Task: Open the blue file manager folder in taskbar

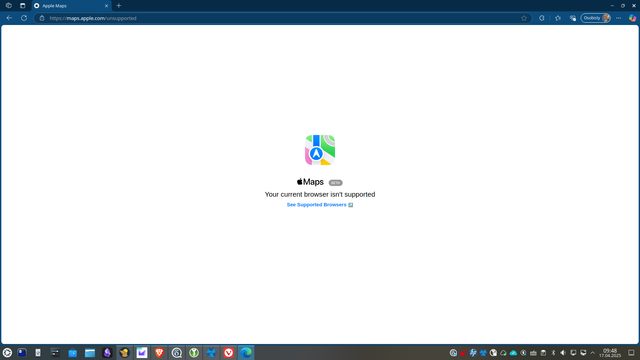Action: point(90,353)
